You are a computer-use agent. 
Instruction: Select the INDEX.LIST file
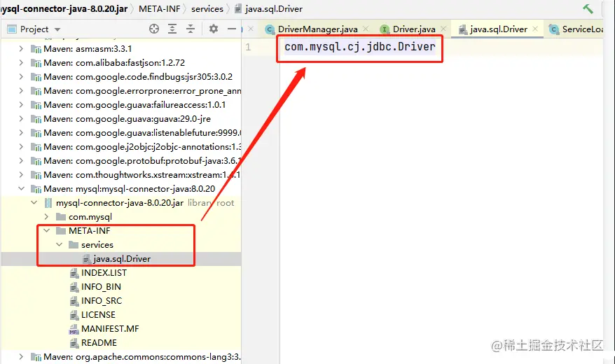coord(104,273)
